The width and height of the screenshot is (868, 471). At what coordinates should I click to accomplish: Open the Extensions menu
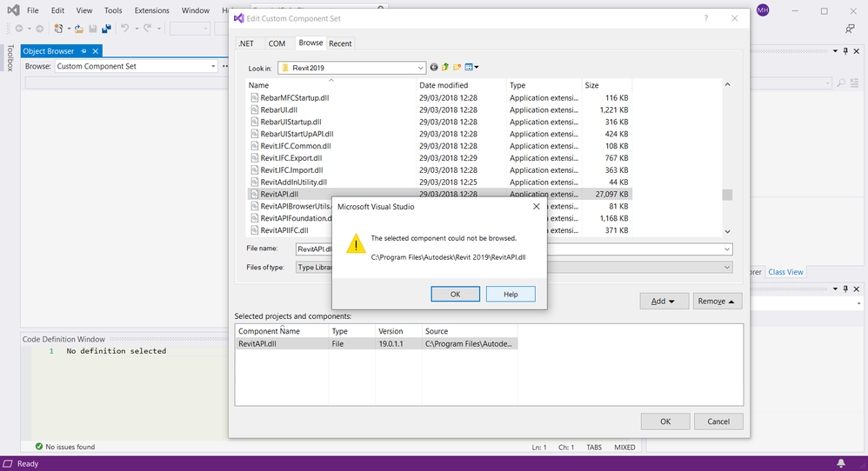[151, 10]
